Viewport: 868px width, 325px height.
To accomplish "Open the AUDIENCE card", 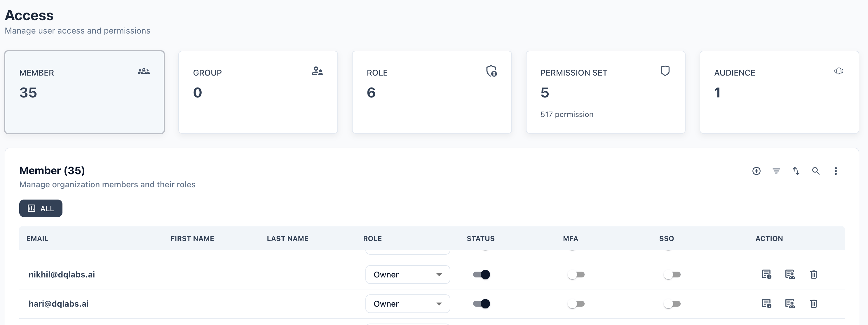I will (779, 92).
